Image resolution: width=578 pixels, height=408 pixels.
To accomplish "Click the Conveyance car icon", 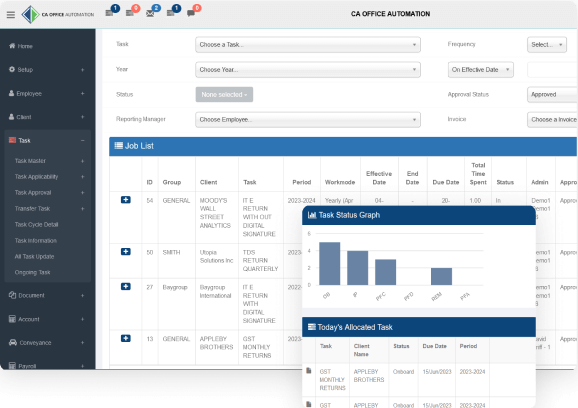I will point(13,342).
